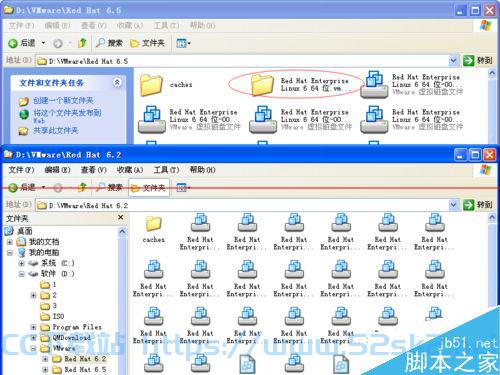The width and height of the screenshot is (500, 375).
Task: Click 创建一个新文件夹 task link
Action: pos(56,101)
